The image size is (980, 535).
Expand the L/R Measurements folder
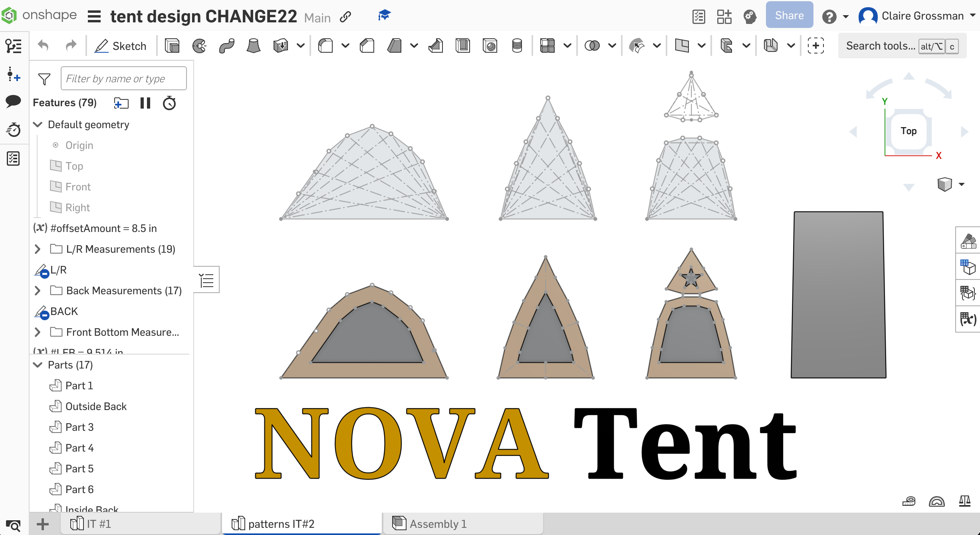[x=38, y=249]
